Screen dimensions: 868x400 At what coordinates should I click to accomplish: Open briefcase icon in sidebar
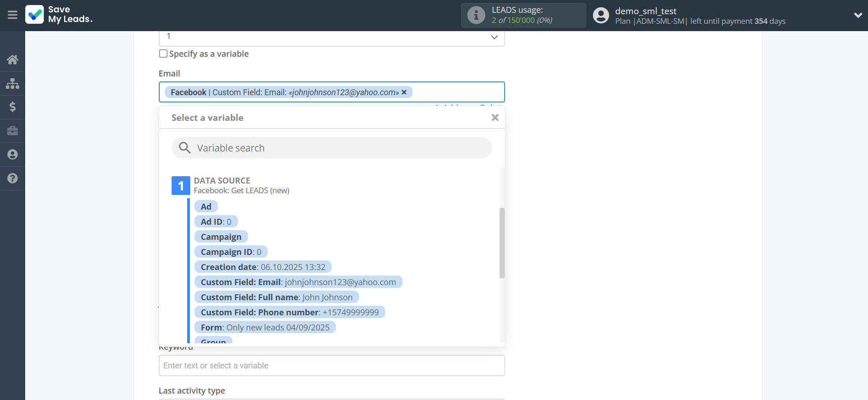click(12, 131)
